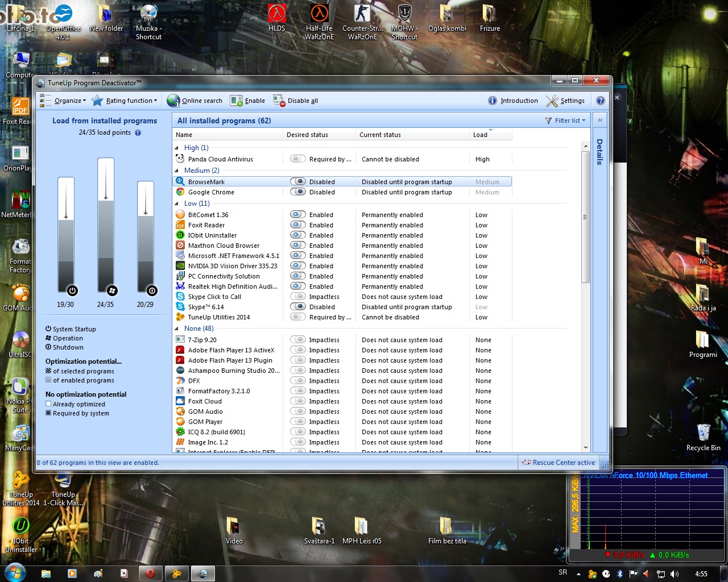Screen dimensions: 728x582
Task: Click the ICQ 8.2 program icon
Action: click(180, 432)
